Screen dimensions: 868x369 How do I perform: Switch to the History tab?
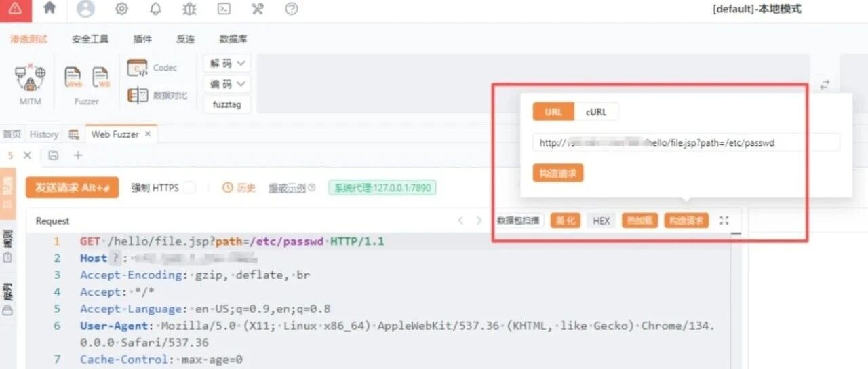(x=44, y=134)
